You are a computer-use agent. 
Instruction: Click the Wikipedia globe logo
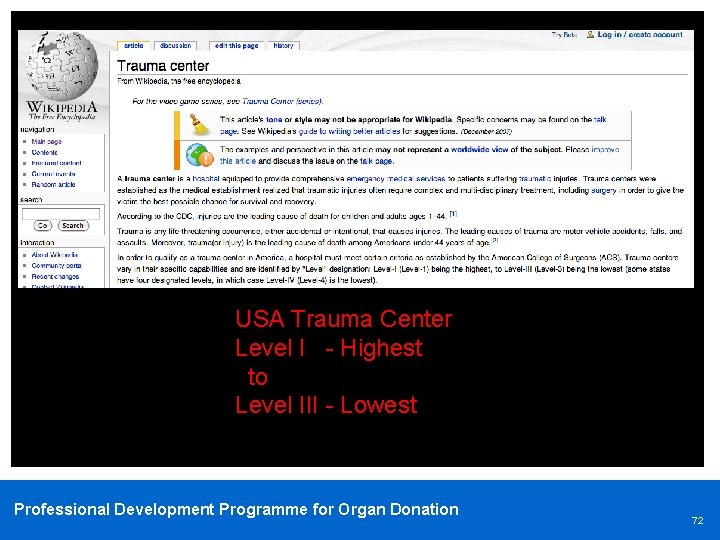pos(62,66)
